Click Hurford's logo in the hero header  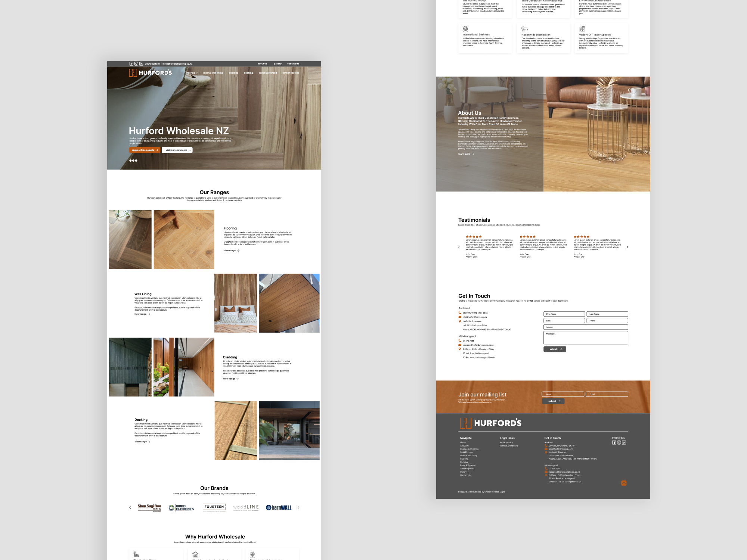(151, 73)
